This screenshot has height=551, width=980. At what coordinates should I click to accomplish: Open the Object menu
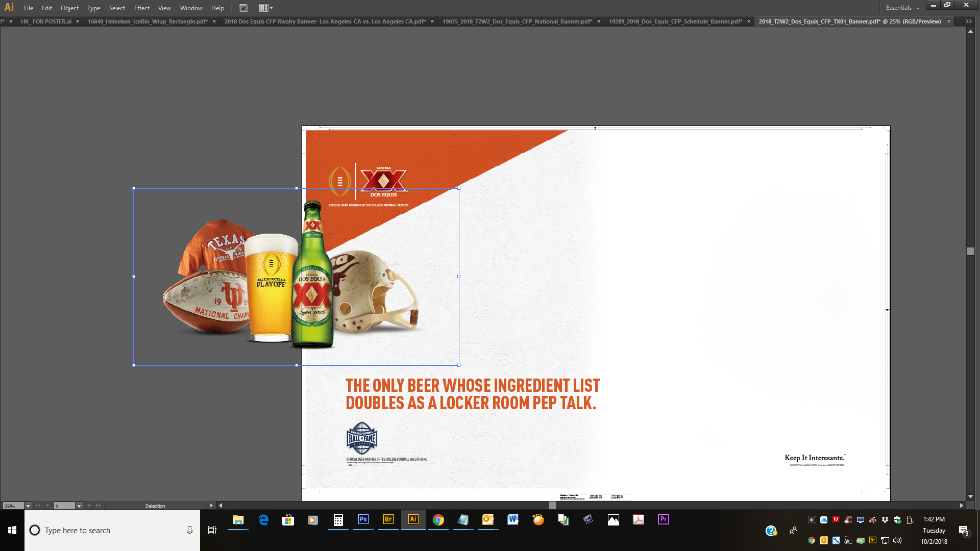click(x=69, y=8)
